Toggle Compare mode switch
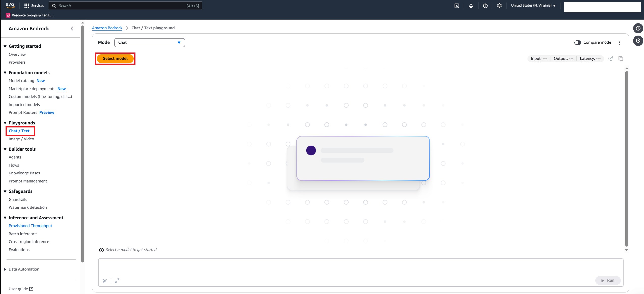 (577, 42)
